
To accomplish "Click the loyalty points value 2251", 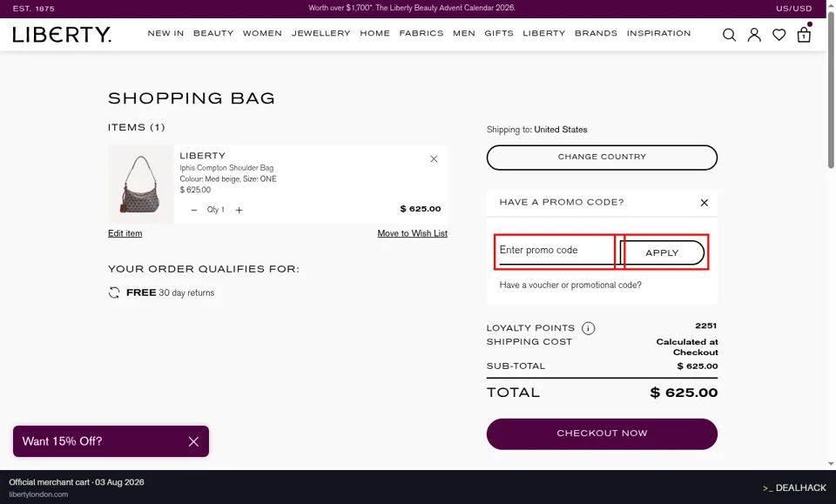I will [x=706, y=326].
